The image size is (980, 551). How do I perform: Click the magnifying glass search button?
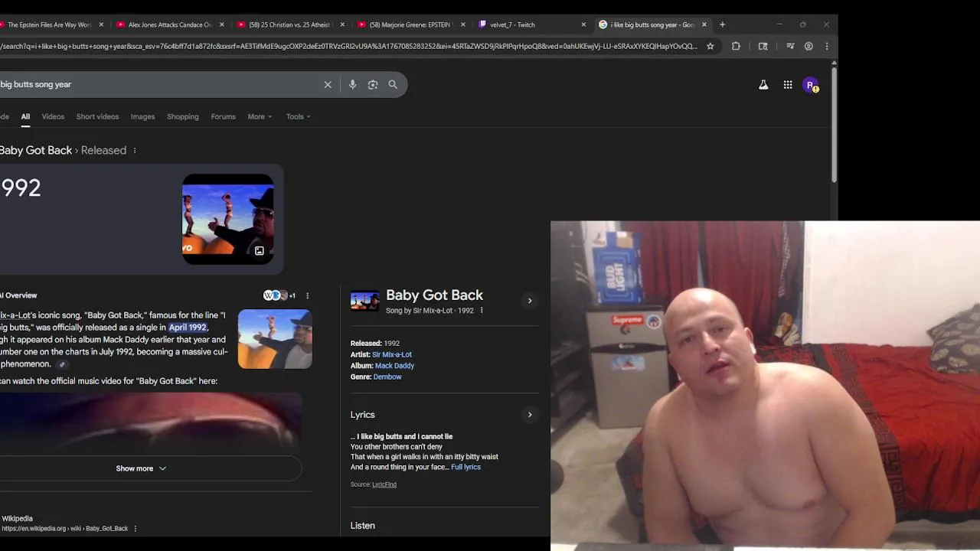[x=393, y=85]
